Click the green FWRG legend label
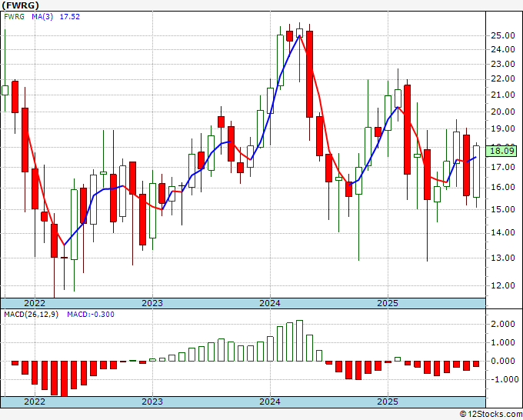Viewport: 523px width, 420px height. pos(14,17)
